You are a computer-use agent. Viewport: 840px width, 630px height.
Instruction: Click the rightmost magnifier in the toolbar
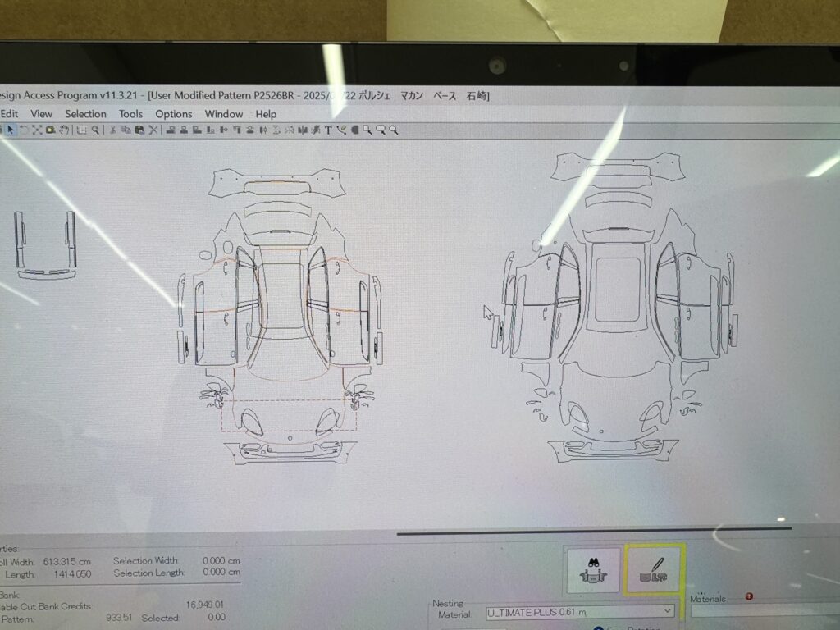pyautogui.click(x=394, y=130)
